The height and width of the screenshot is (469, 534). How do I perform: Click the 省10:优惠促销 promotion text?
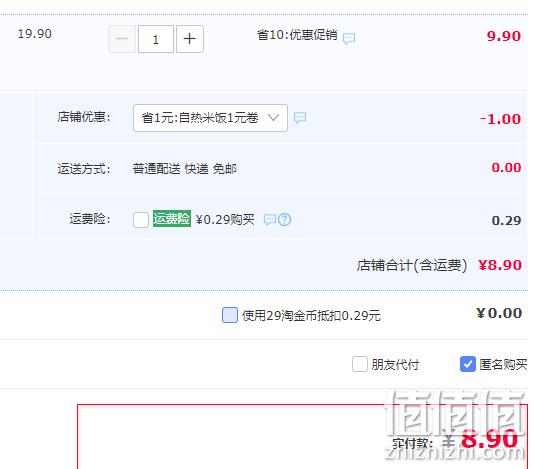(x=297, y=35)
